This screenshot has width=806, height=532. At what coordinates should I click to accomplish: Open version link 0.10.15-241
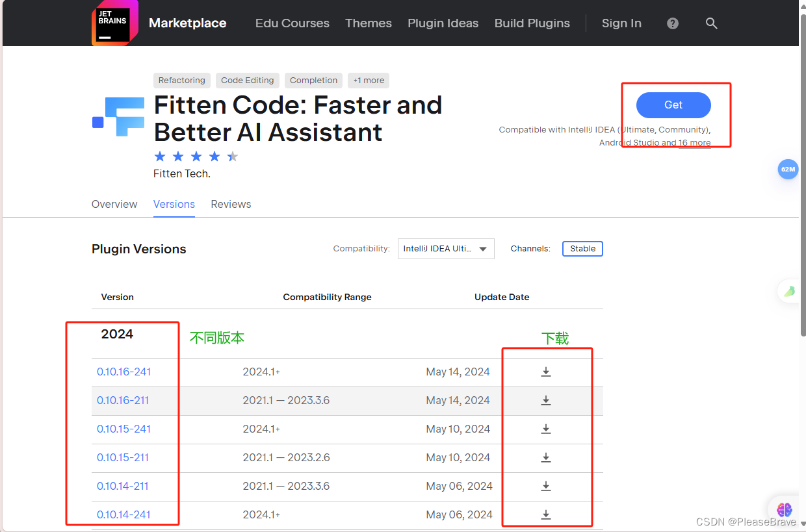124,429
